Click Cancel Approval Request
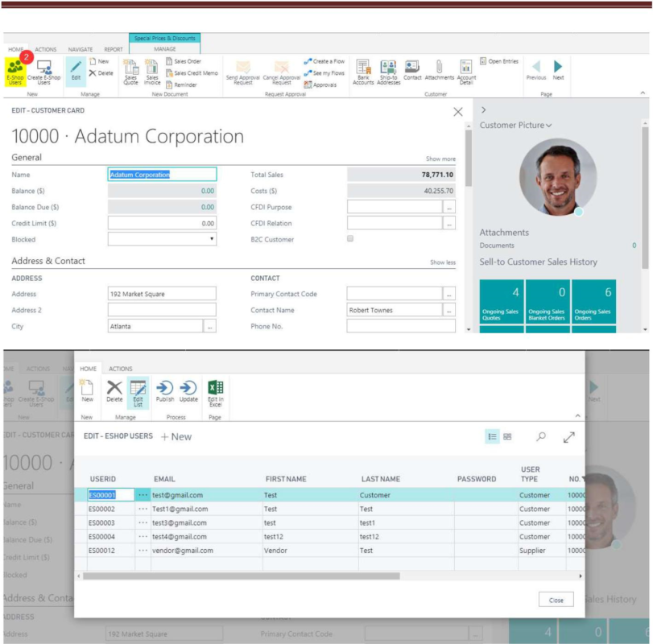 [282, 72]
